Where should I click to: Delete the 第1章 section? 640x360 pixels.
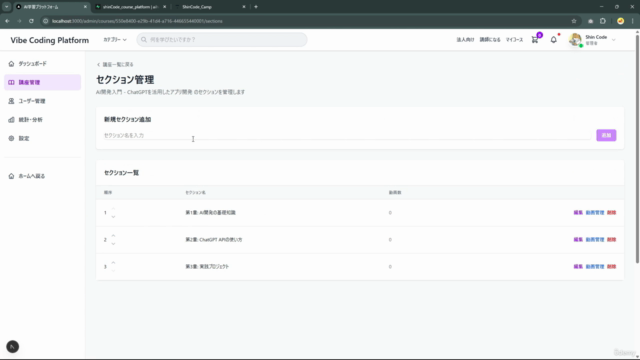coord(611,213)
